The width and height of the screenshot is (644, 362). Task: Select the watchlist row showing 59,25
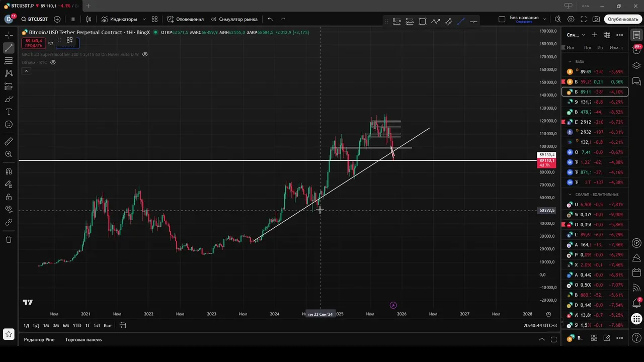[x=595, y=82]
